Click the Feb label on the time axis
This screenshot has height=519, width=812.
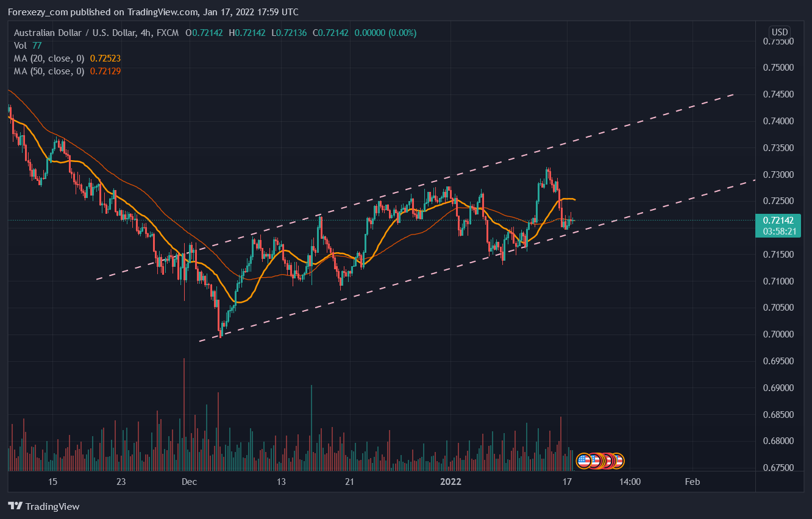[x=692, y=482]
